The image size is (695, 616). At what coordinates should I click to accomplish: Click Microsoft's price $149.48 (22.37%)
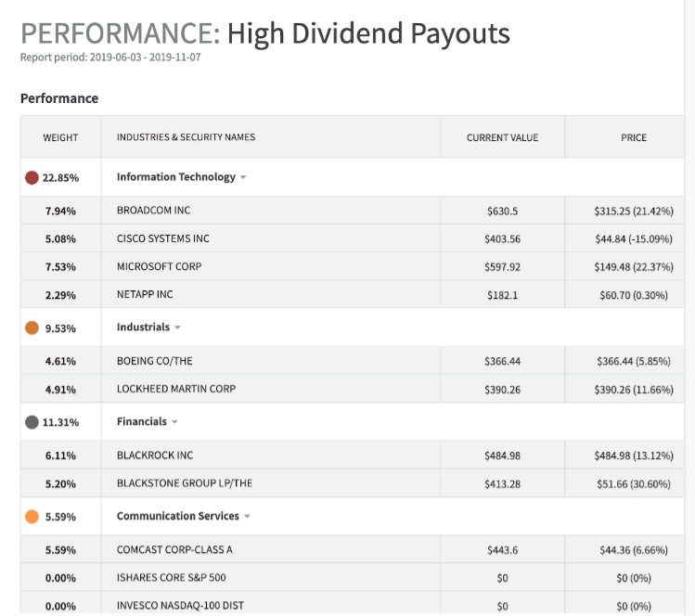634,267
